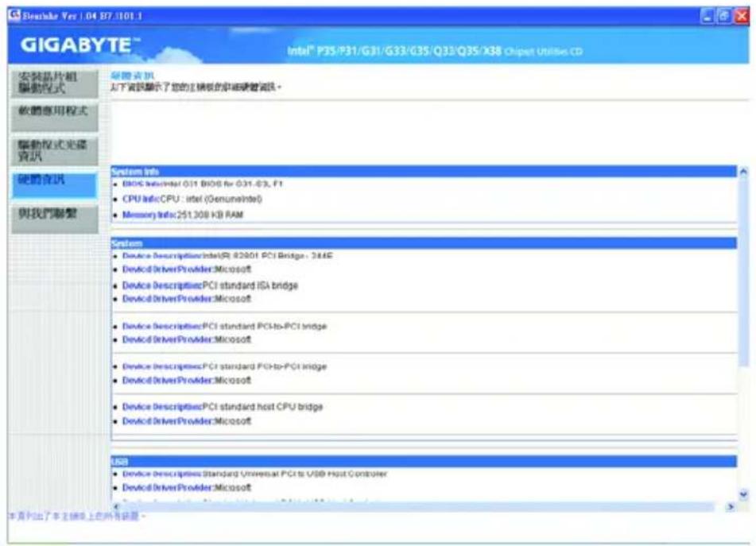Select the PCI standard host CPU bridge line
The width and height of the screenshot is (756, 546).
223,407
